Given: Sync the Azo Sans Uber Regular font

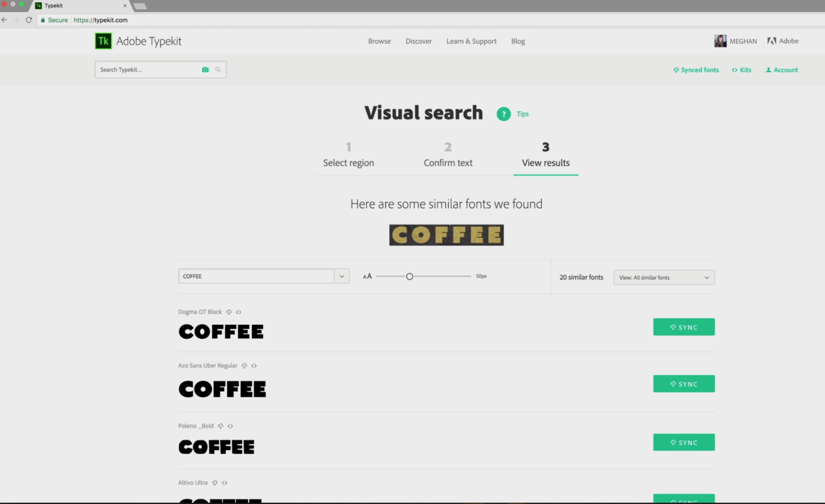Looking at the screenshot, I should tap(684, 384).
